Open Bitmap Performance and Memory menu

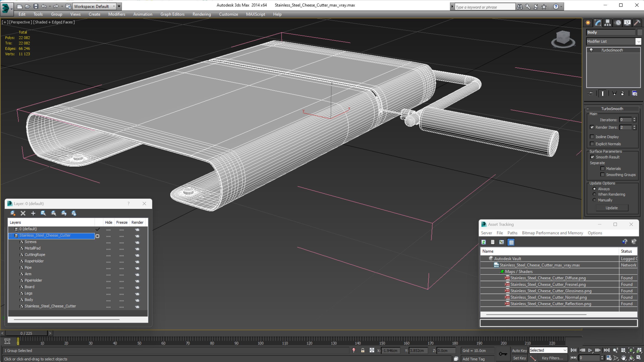552,233
